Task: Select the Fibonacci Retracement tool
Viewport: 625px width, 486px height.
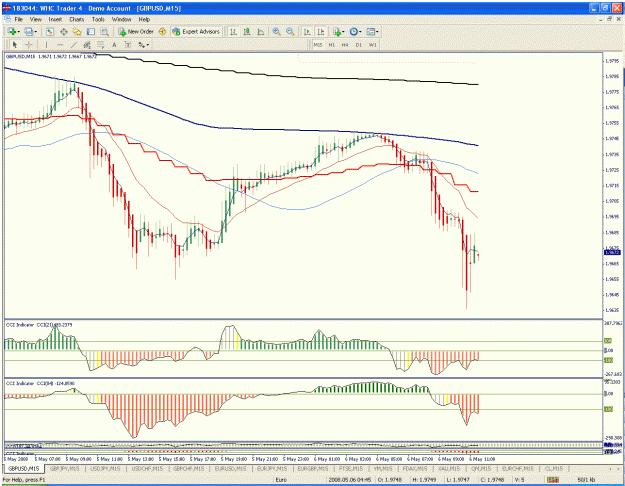Action: (x=100, y=45)
